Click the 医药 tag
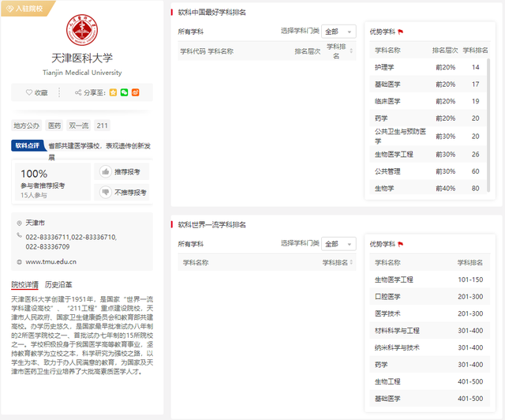This screenshot has height=420, width=505. tap(54, 126)
